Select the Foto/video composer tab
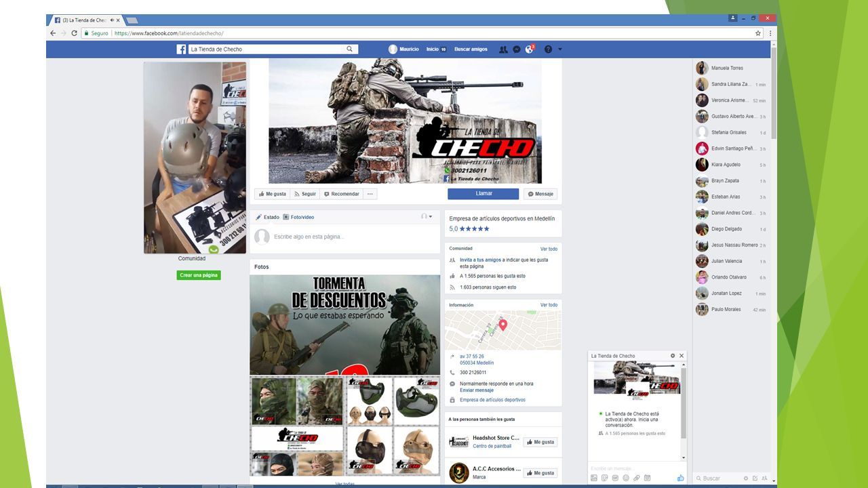Viewport: 868px width, 488px height. point(298,217)
